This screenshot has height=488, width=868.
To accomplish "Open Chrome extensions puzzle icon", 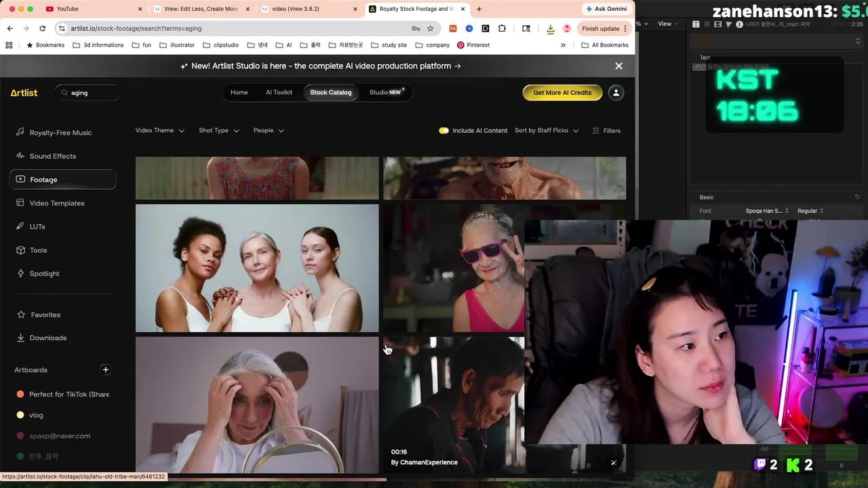I will (502, 28).
